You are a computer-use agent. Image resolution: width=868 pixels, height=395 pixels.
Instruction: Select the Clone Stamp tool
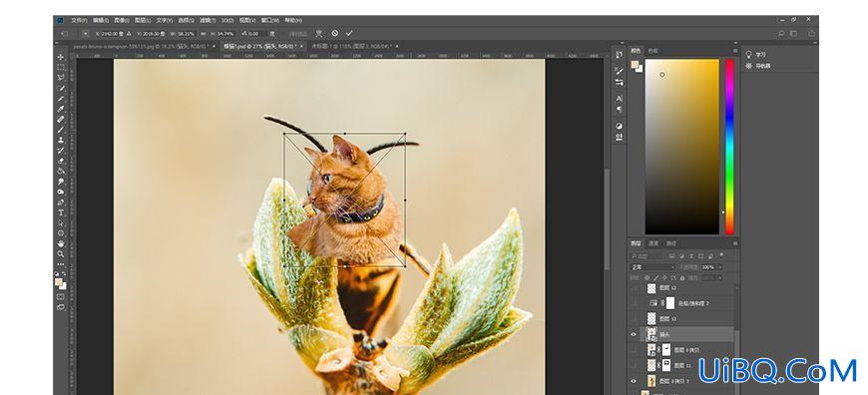point(61,139)
